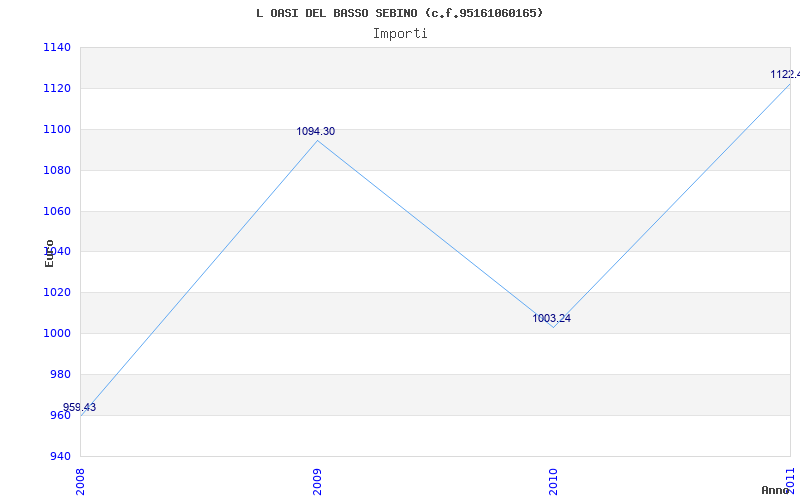This screenshot has width=800, height=500.
Task: Select the 2009 x-axis label
Action: click(x=317, y=482)
